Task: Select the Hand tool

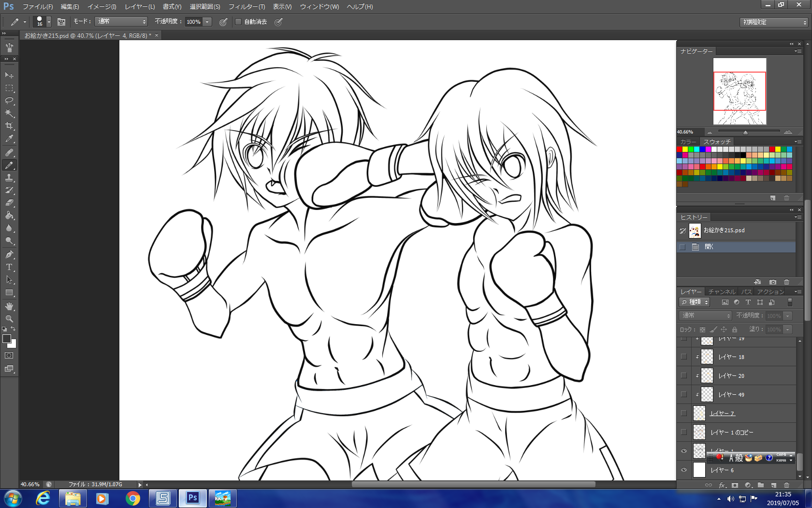Action: tap(9, 306)
